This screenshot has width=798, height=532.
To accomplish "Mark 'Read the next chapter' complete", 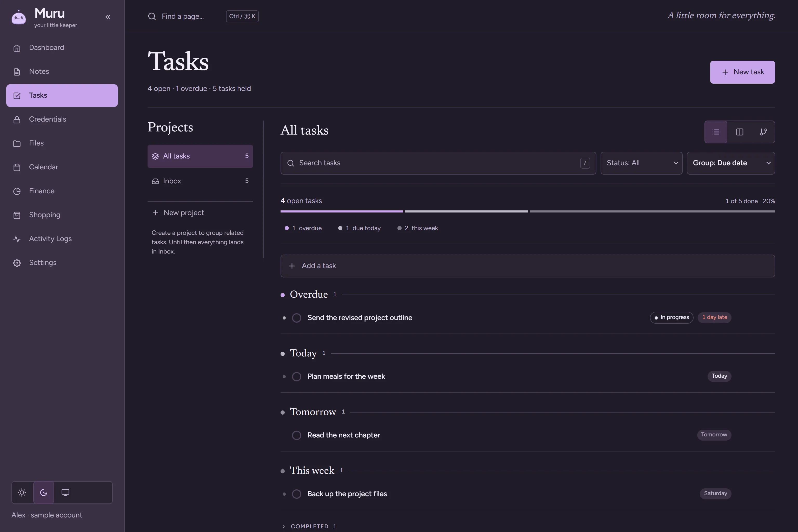I will pos(297,435).
